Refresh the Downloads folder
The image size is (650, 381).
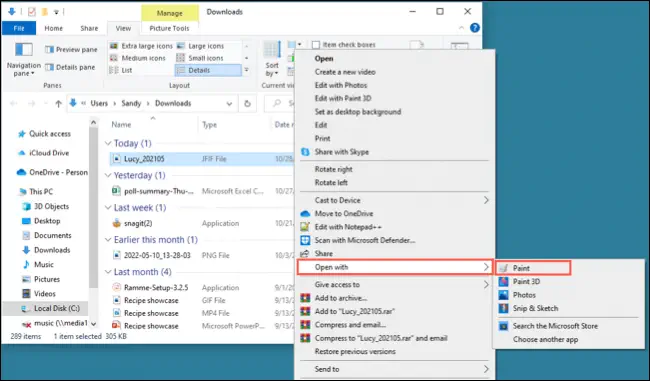point(247,104)
